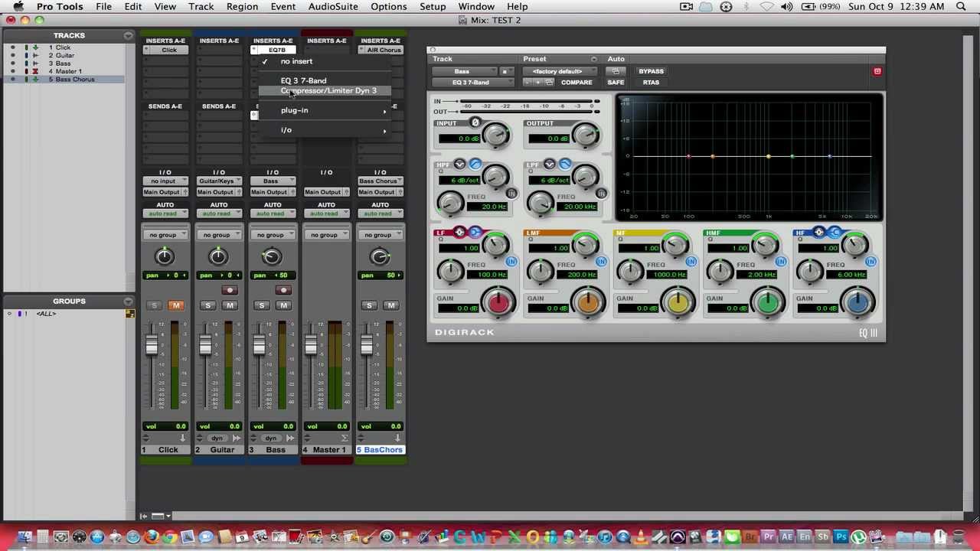Click the Guitar track dyn button
This screenshot has height=551, width=980.
click(217, 439)
